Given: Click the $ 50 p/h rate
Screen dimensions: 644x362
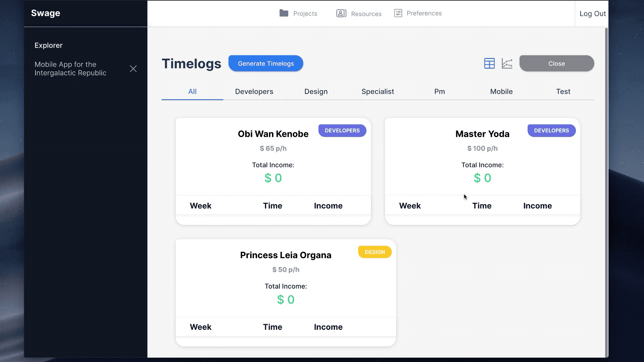Looking at the screenshot, I should tap(286, 270).
